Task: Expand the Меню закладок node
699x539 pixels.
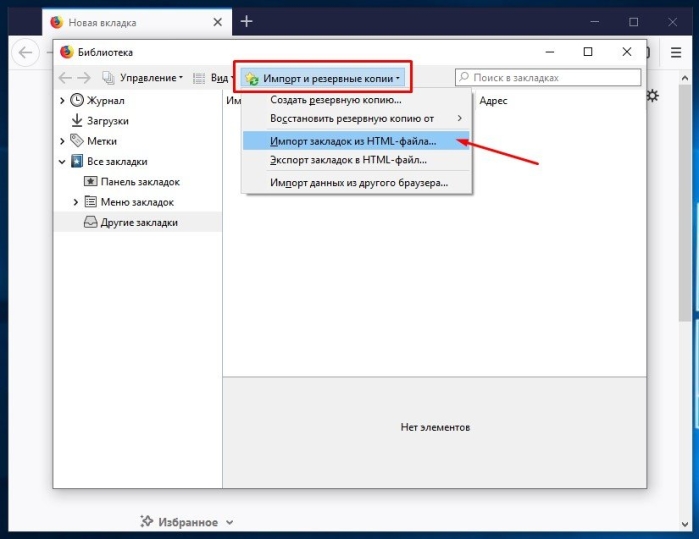Action: click(x=76, y=202)
